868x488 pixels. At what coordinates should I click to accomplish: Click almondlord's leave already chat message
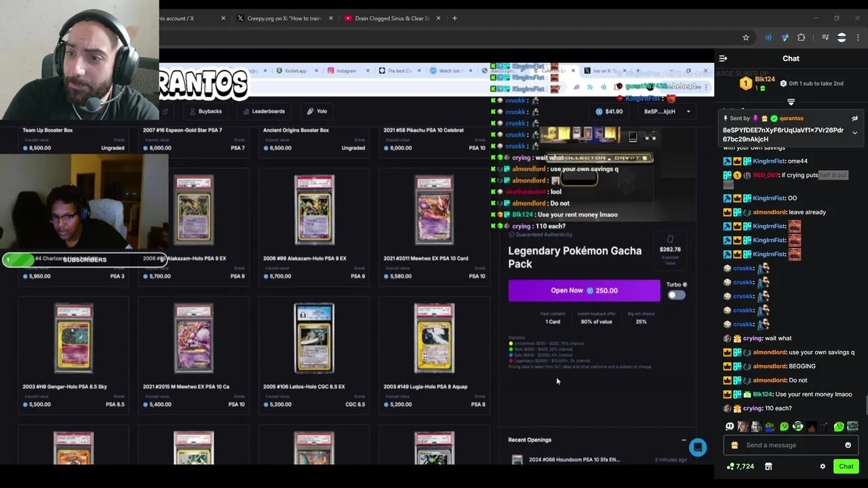point(775,212)
